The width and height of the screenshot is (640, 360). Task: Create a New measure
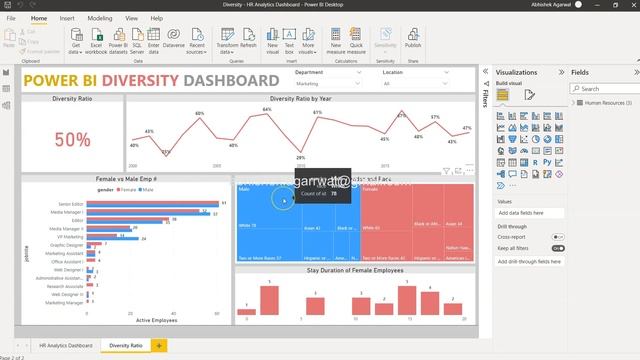coord(336,41)
